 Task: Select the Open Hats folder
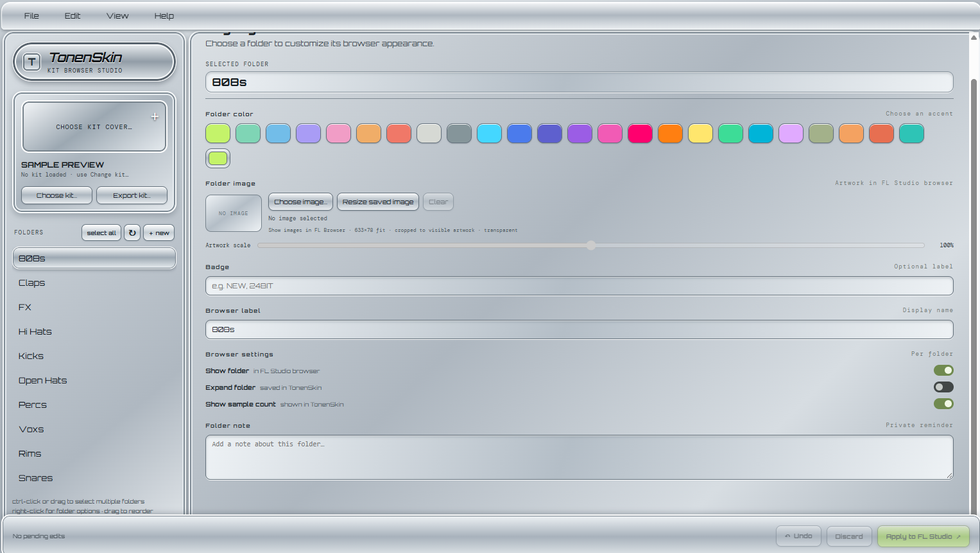pos(94,380)
